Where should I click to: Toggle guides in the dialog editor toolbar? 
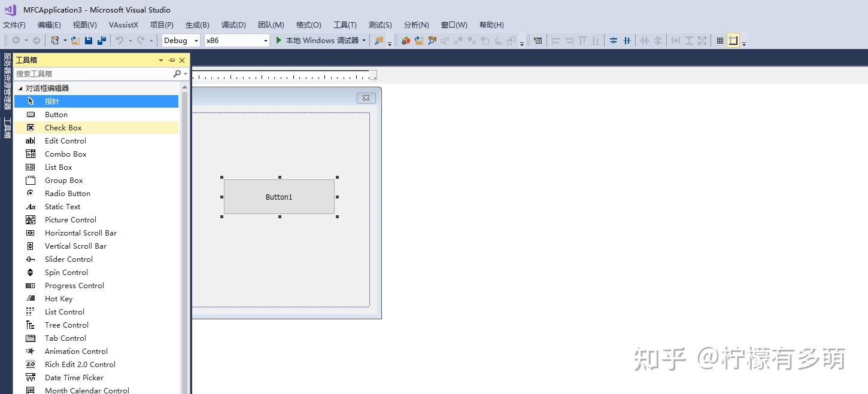click(x=733, y=40)
